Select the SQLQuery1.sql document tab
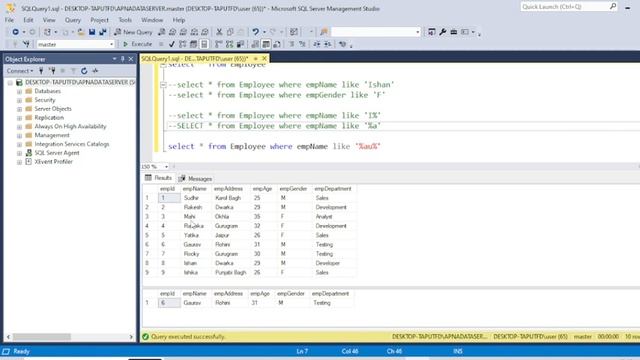This screenshot has height=360, width=640. tap(195, 59)
